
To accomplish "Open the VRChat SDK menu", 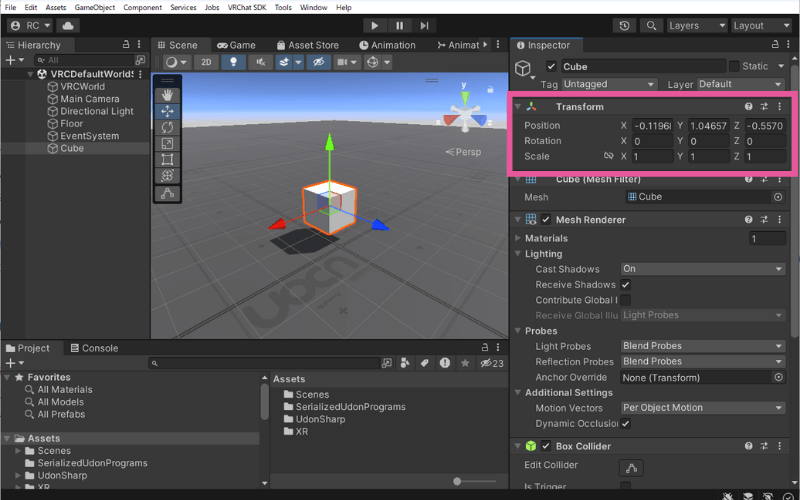I will [x=247, y=7].
